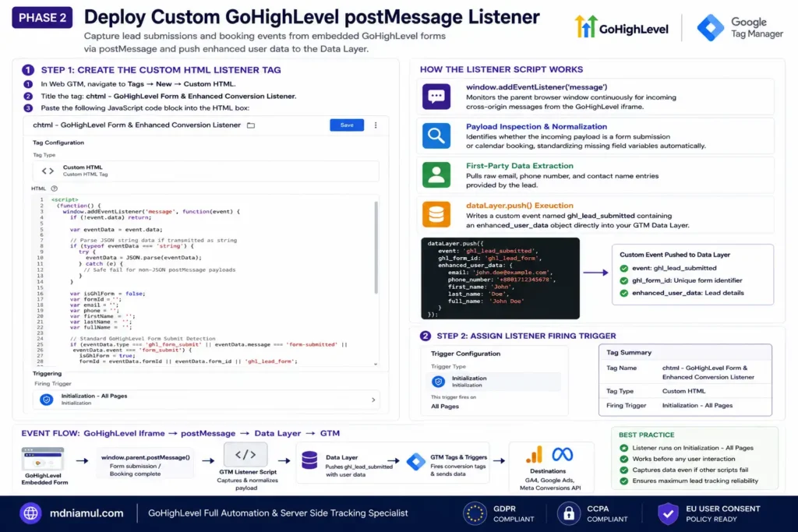
Task: Click inside the HTML code editor at <script>
Action: 65,200
